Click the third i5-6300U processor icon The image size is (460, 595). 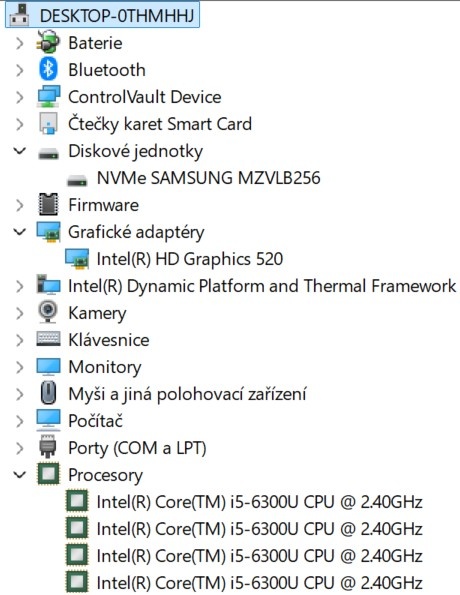(77, 555)
